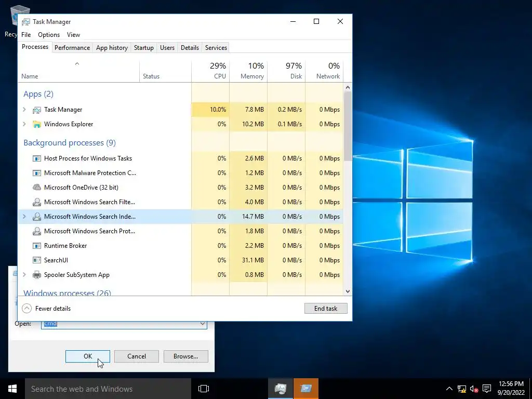Click the Microsoft Windows Search Indexer icon
The width and height of the screenshot is (532, 399).
tap(37, 217)
